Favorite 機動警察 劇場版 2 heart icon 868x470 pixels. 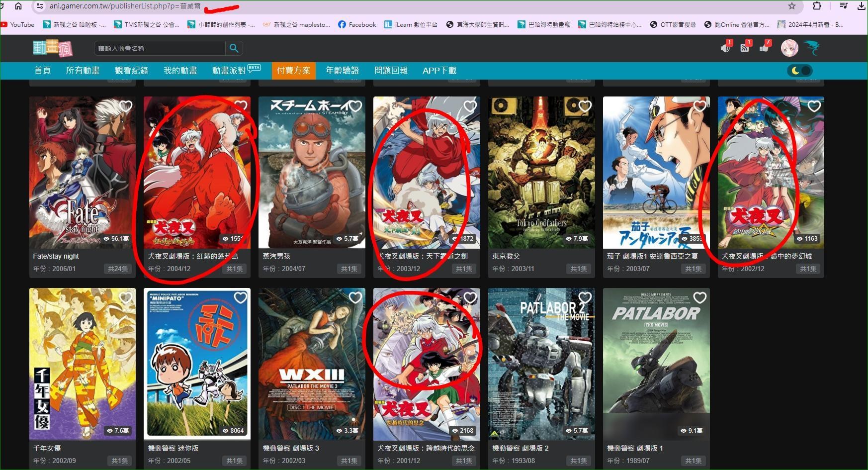pyautogui.click(x=585, y=297)
